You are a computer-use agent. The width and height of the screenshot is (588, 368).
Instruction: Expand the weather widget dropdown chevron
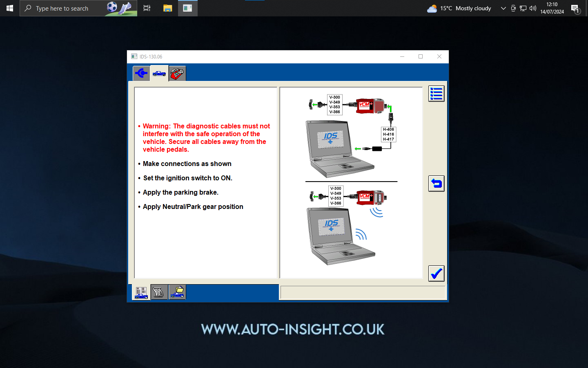(x=503, y=8)
